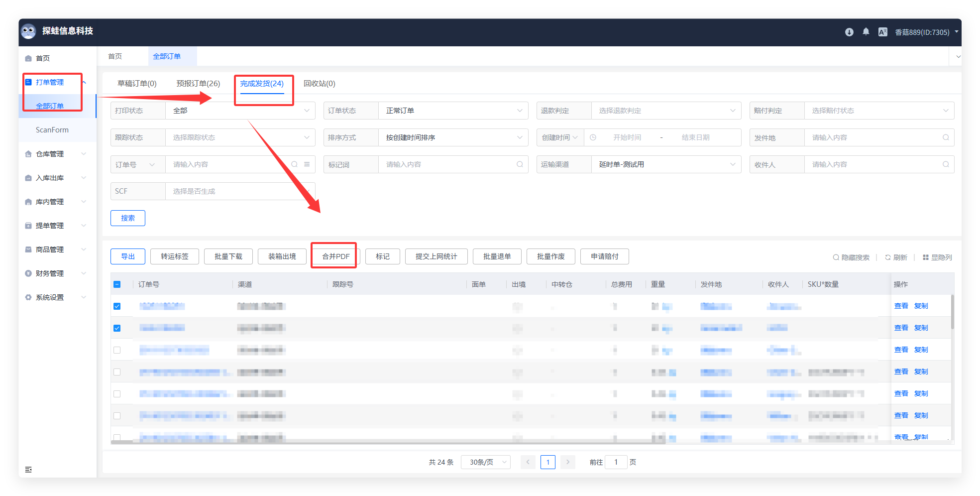Image resolution: width=980 pixels, height=496 pixels.
Task: Uncheck the first order row checkbox
Action: coord(117,306)
